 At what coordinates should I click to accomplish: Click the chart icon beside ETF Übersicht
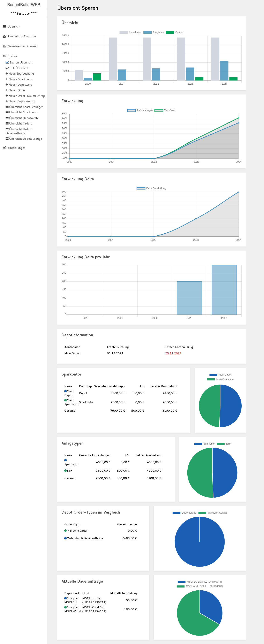tap(7, 68)
